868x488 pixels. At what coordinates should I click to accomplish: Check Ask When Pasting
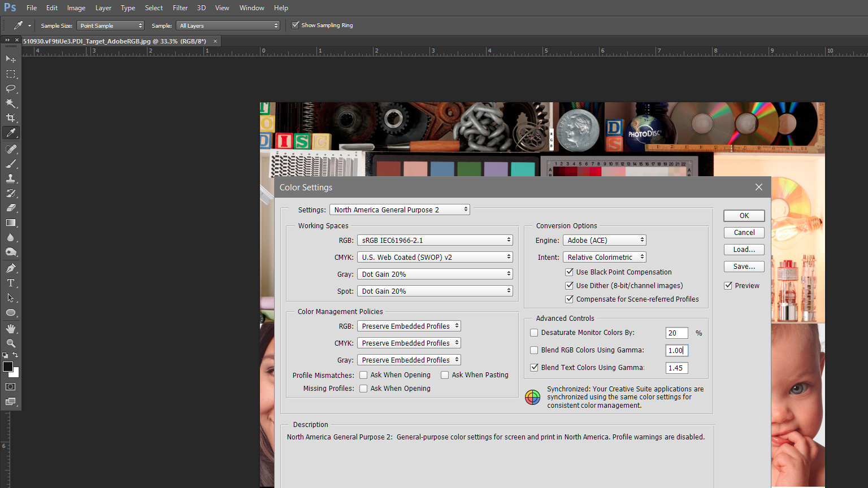445,375
